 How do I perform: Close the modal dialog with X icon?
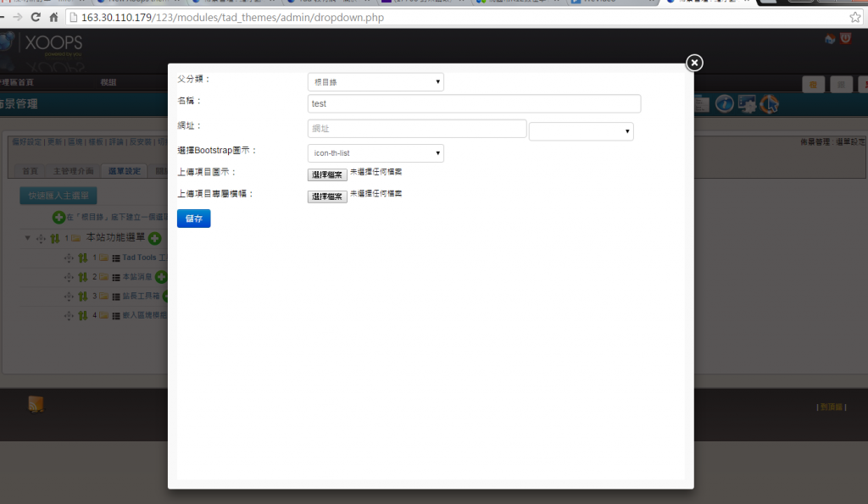pos(694,63)
